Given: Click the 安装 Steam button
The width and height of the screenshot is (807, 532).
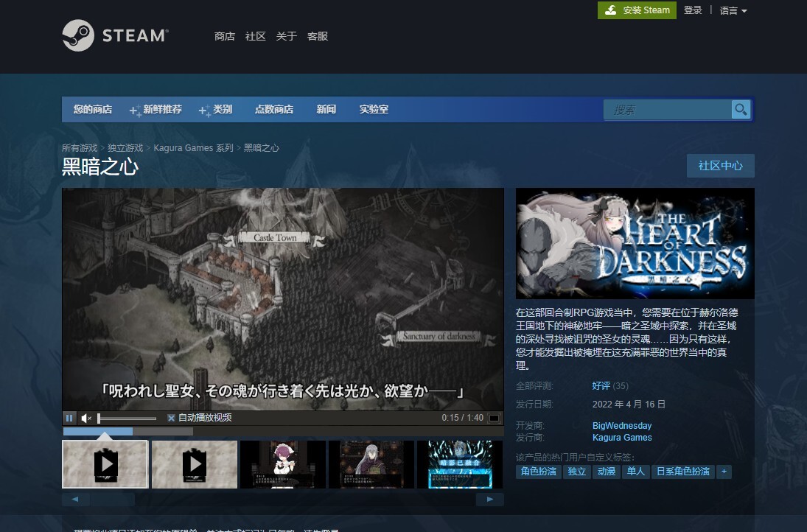Looking at the screenshot, I should coord(637,10).
